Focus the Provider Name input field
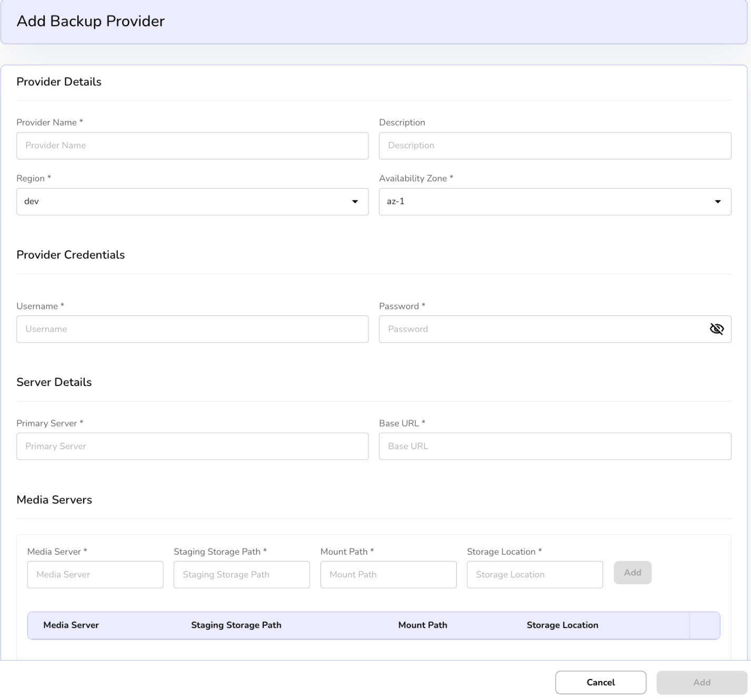Viewport: 751px width, 700px height. (x=192, y=146)
